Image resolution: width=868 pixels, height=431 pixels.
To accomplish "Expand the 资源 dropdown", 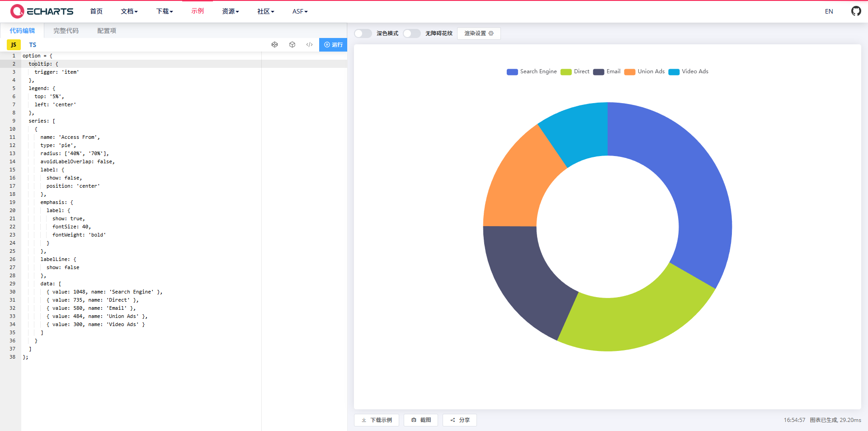I will (x=230, y=11).
